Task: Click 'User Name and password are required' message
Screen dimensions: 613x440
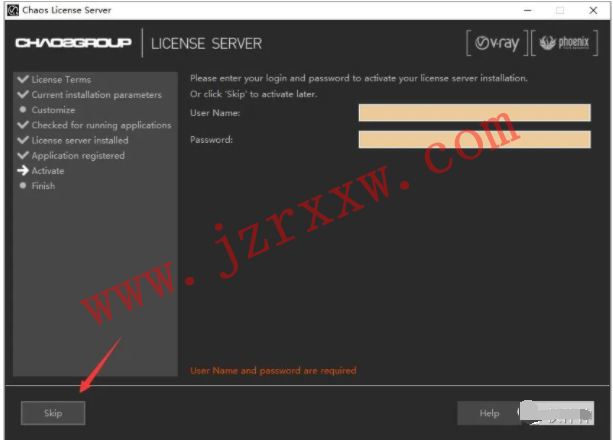Action: (273, 370)
